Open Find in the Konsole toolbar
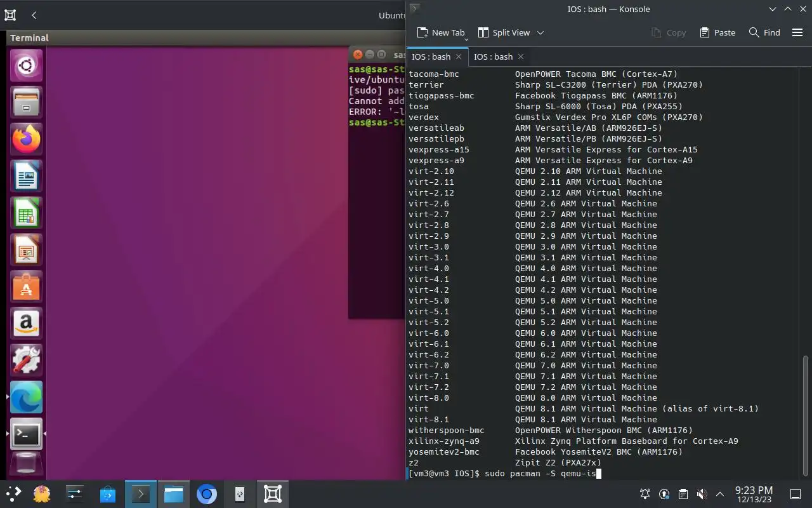 pos(764,32)
